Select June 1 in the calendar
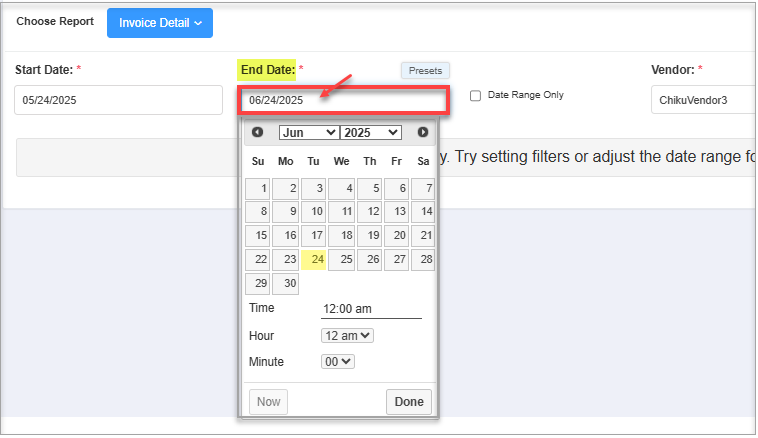The image size is (758, 438). (x=258, y=188)
